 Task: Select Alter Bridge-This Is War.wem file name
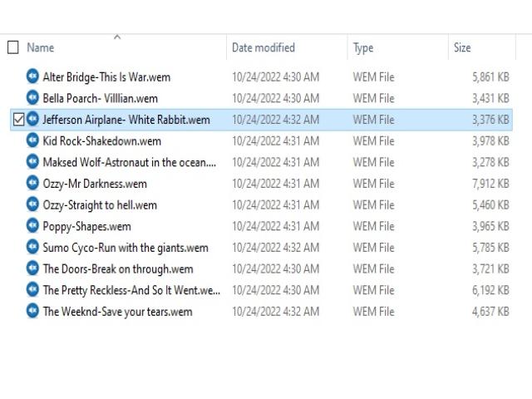click(x=106, y=77)
